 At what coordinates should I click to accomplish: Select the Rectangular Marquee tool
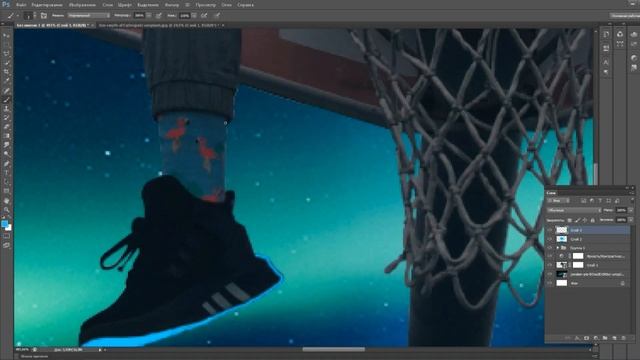[7, 45]
